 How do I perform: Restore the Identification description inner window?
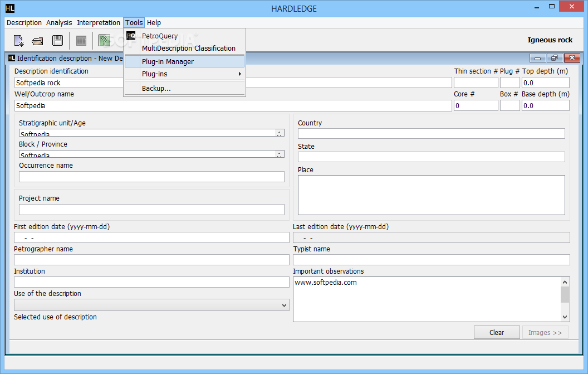tap(554, 58)
